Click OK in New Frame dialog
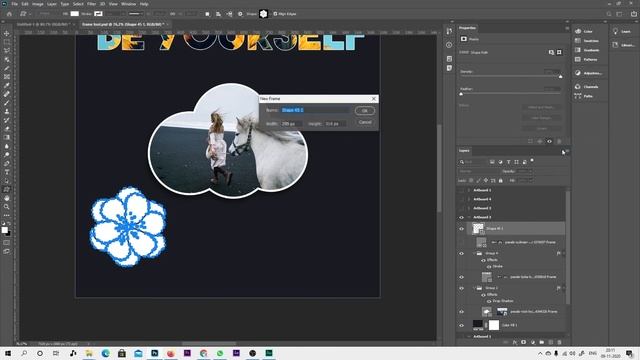The image size is (640, 360). (x=364, y=111)
